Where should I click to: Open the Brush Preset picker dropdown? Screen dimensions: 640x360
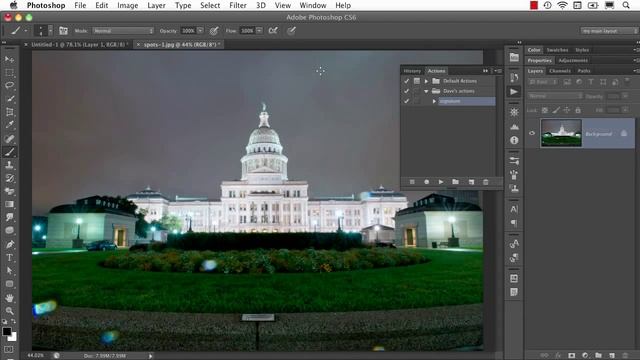[50, 31]
